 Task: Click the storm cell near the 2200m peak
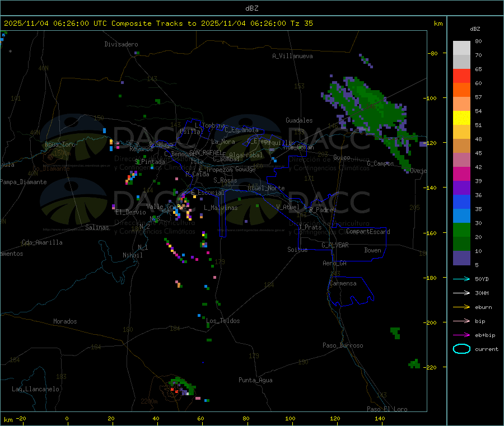(182, 386)
